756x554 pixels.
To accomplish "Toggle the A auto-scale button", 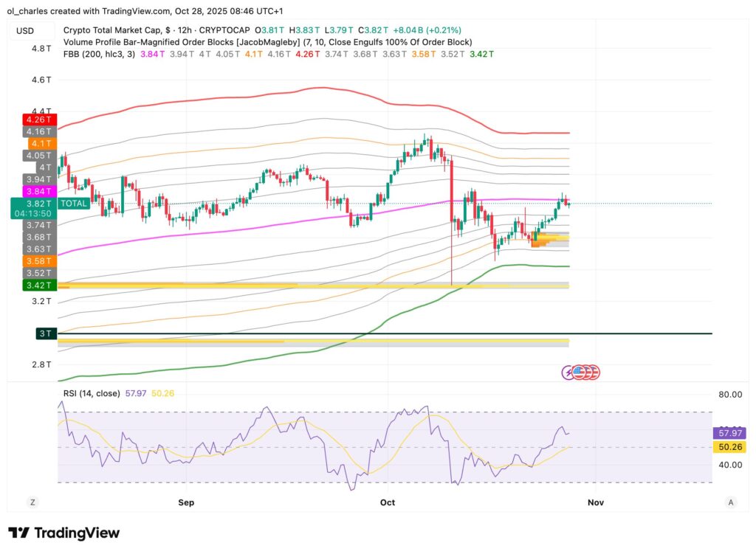I will click(x=730, y=502).
